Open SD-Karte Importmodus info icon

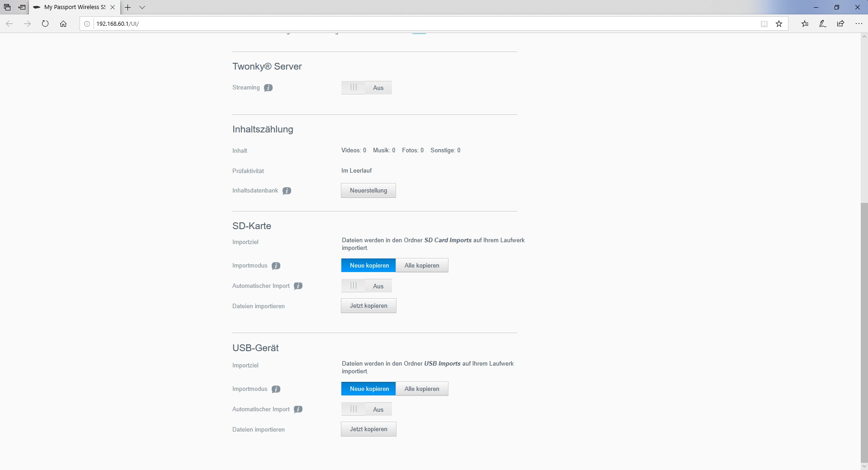(x=276, y=266)
